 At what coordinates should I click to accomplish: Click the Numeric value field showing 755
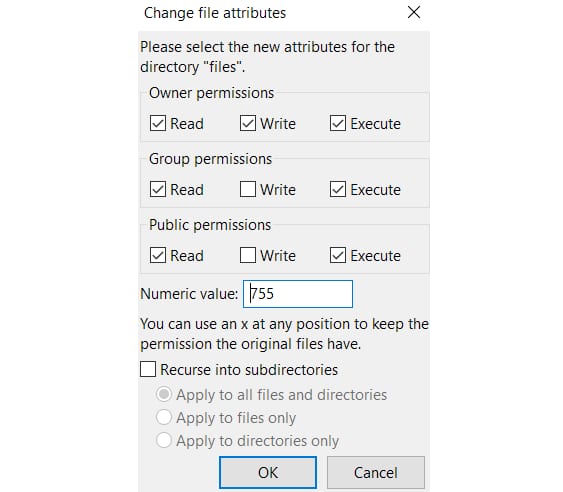(x=298, y=294)
